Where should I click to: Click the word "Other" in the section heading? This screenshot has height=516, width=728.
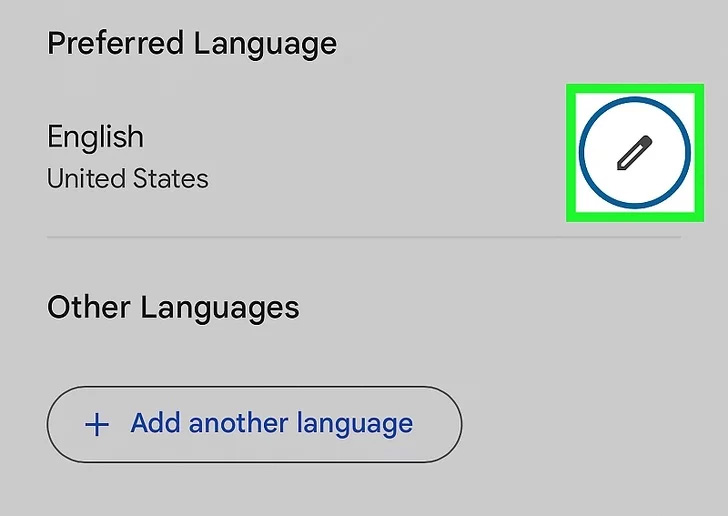tap(89, 307)
